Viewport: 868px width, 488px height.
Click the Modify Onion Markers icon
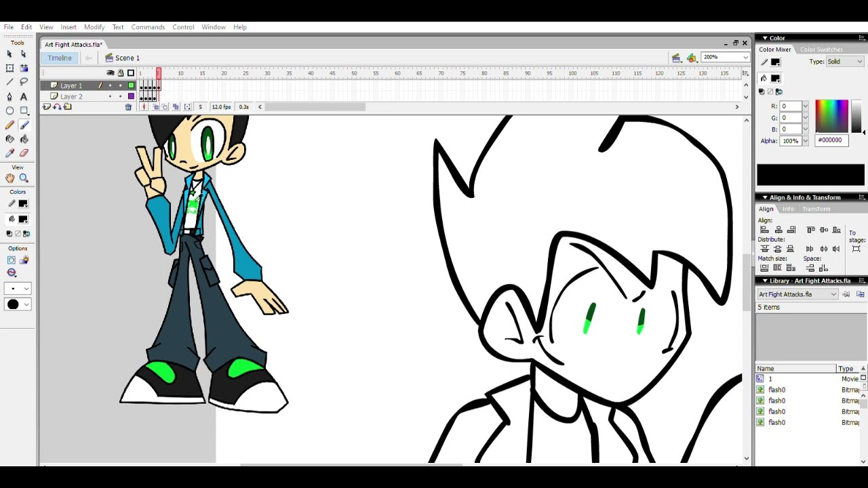pos(187,107)
